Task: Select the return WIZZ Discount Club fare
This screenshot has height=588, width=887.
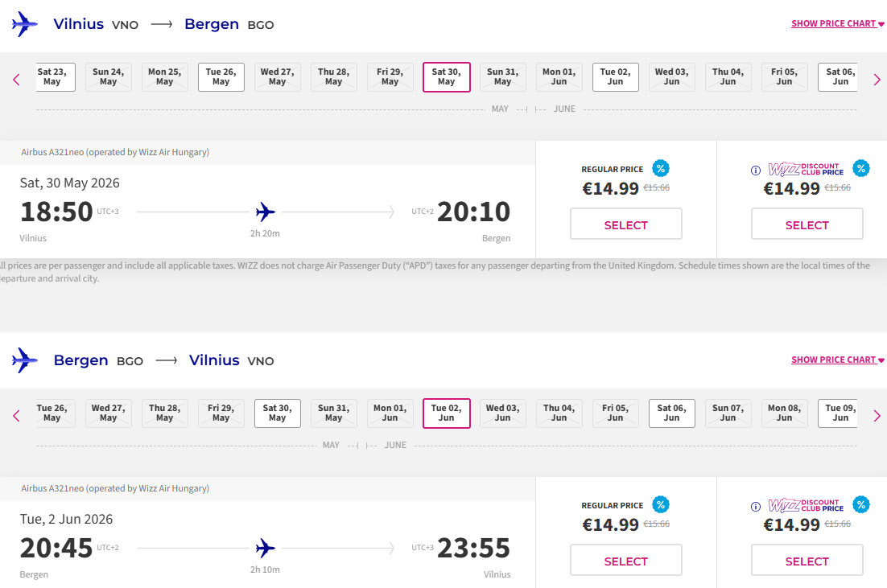Action: click(x=807, y=561)
